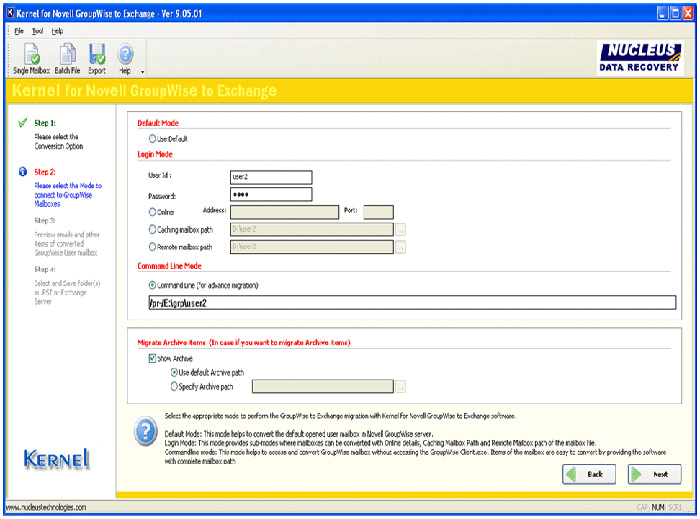Image resolution: width=700 pixels, height=519 pixels.
Task: Select Specify Archive path option
Action: [x=174, y=386]
